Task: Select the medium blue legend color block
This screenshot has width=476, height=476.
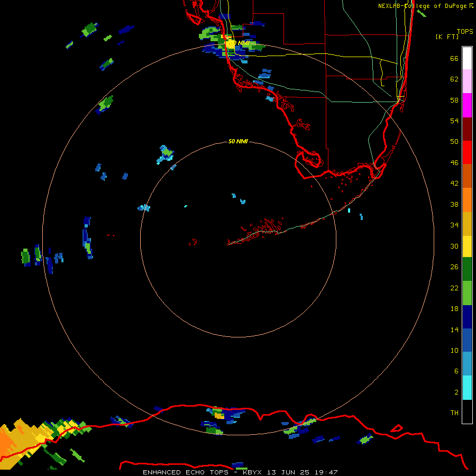Action: pos(467,340)
